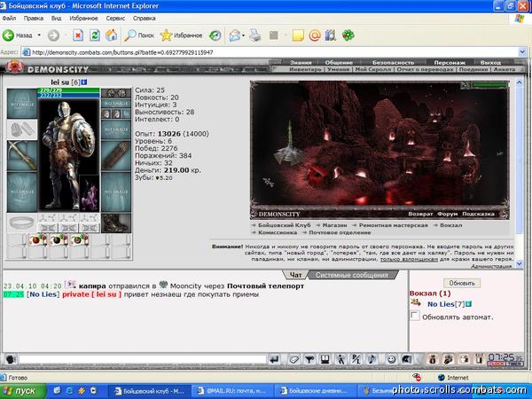Go back with the Назад arrow
This screenshot has height=399, width=532.
point(18,35)
